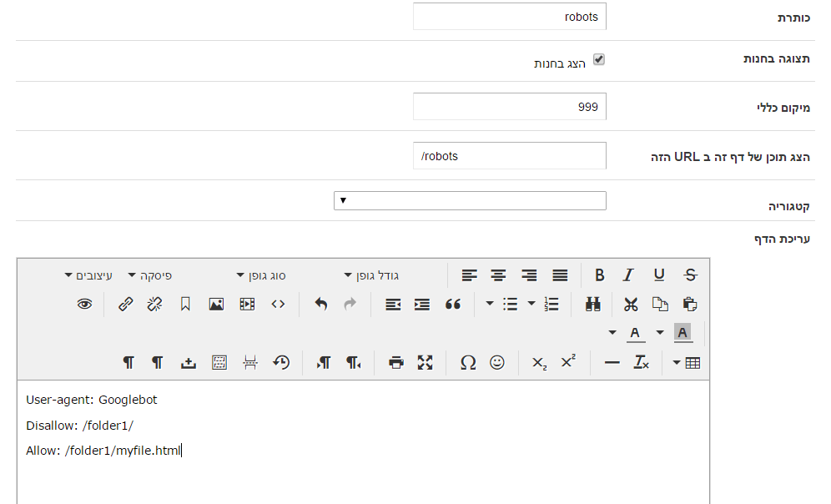Uncheck the 'הצג בחנות' checkbox
Screen dimensions: 831x504
pyautogui.click(x=598, y=60)
